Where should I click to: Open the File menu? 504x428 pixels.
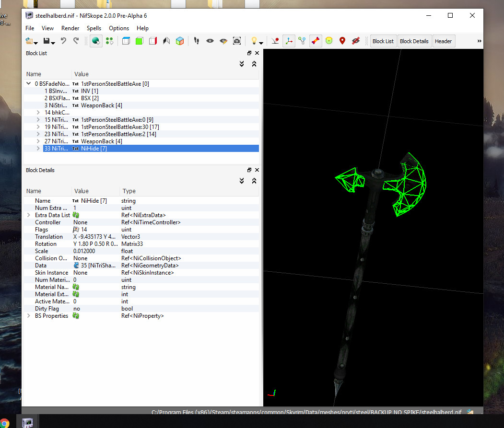click(x=30, y=28)
